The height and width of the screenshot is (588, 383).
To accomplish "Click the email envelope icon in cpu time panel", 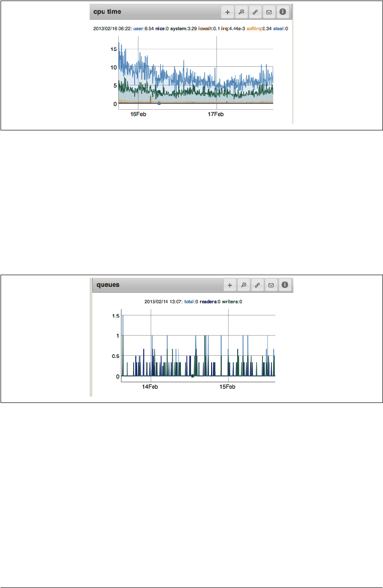I will (269, 12).
